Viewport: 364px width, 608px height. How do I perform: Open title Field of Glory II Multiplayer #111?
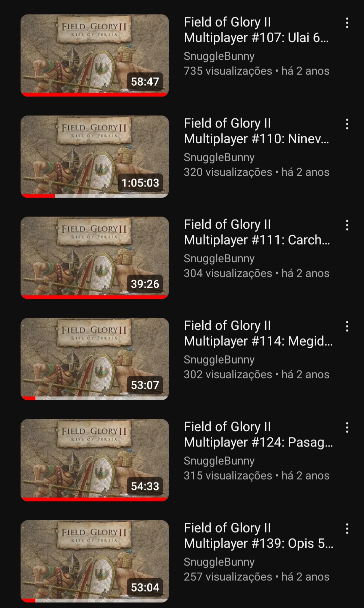[257, 232]
